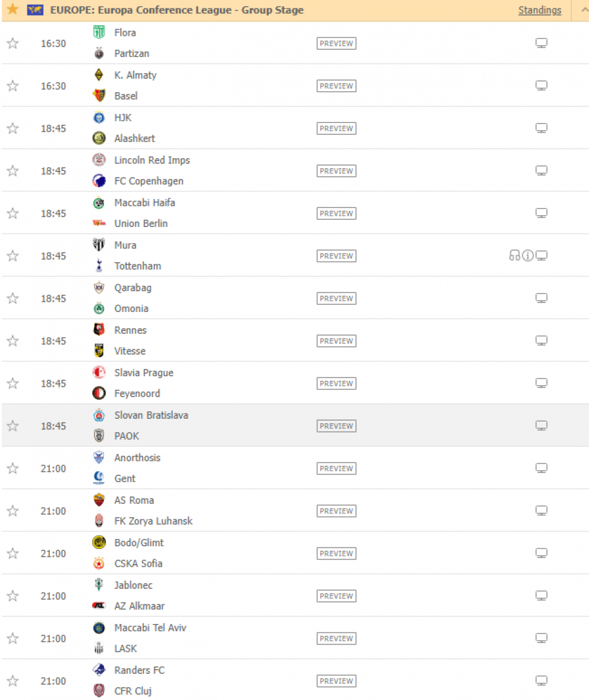
Task: Star the Rennes vs Vitesse match
Action: pyautogui.click(x=13, y=341)
